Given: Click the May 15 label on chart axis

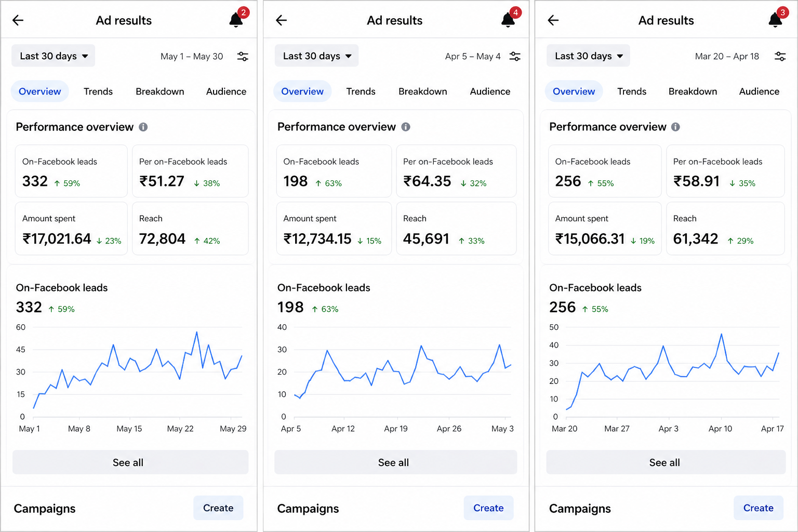Looking at the screenshot, I should [129, 429].
